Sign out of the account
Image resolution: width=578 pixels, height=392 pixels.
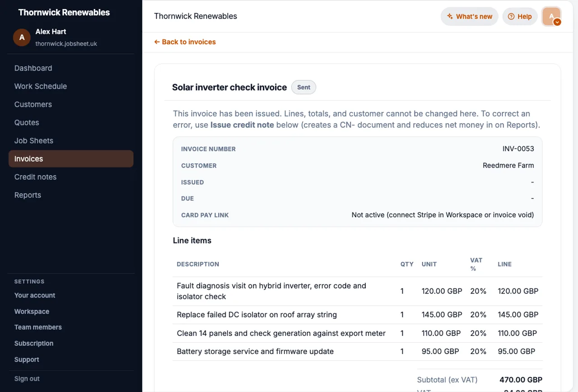[27, 378]
